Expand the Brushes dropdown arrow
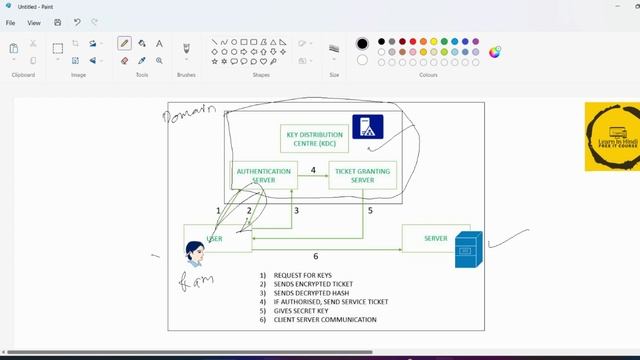This screenshot has height=360, width=640. 186,60
